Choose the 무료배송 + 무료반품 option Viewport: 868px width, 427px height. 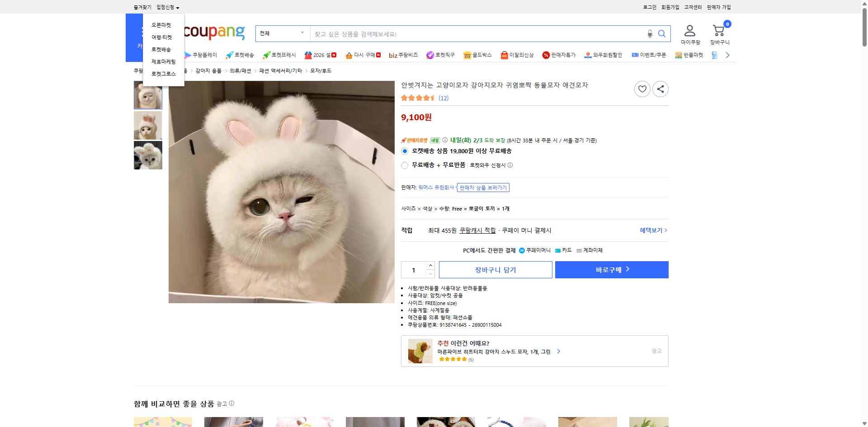tap(405, 165)
